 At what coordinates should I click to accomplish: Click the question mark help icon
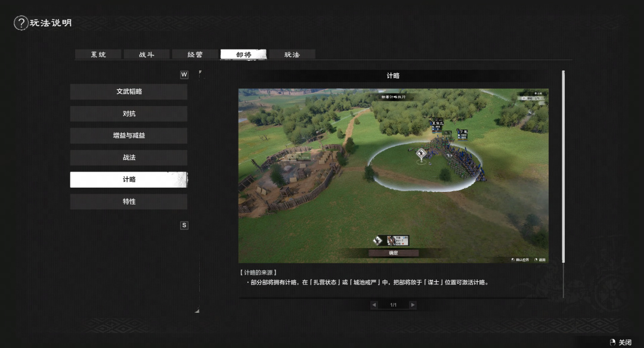point(21,23)
